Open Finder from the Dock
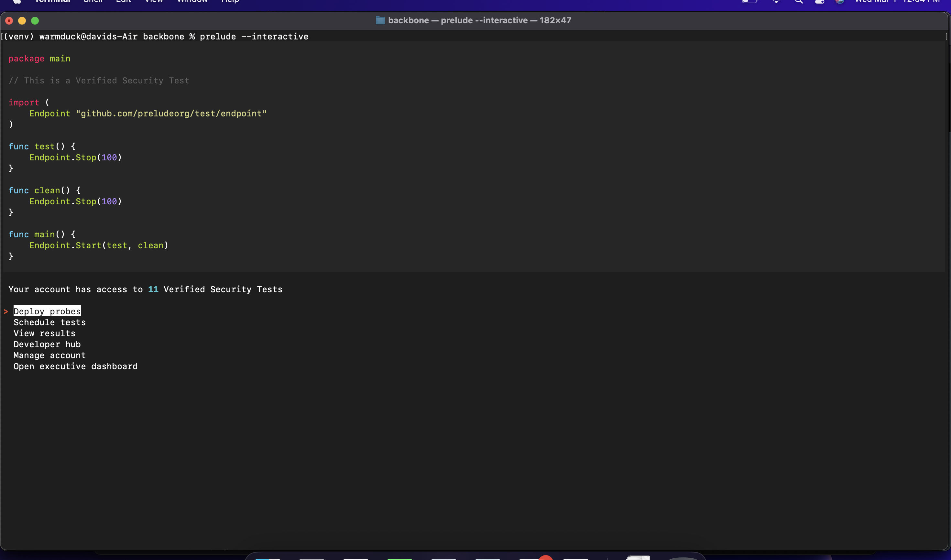951x560 pixels. pos(268,558)
